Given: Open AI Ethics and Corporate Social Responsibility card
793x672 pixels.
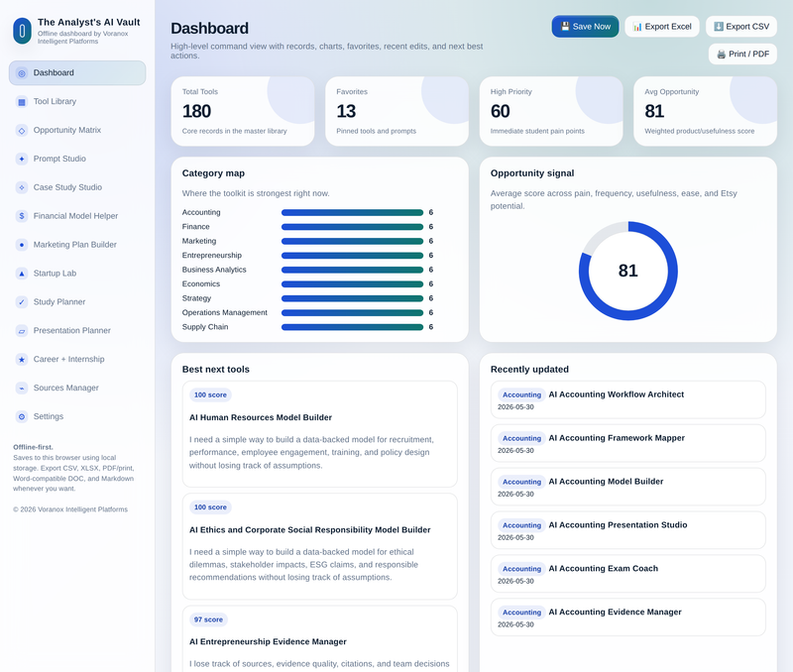Looking at the screenshot, I should pos(319,546).
